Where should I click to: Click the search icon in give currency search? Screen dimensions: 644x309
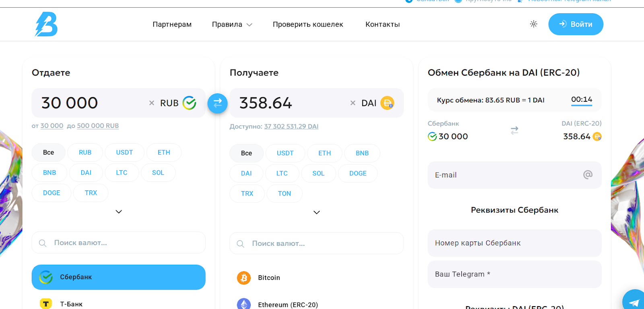(42, 243)
